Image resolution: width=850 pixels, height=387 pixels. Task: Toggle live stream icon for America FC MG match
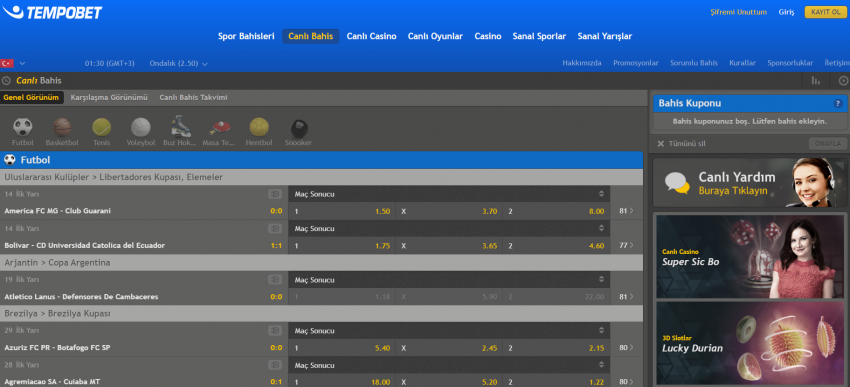[275, 194]
